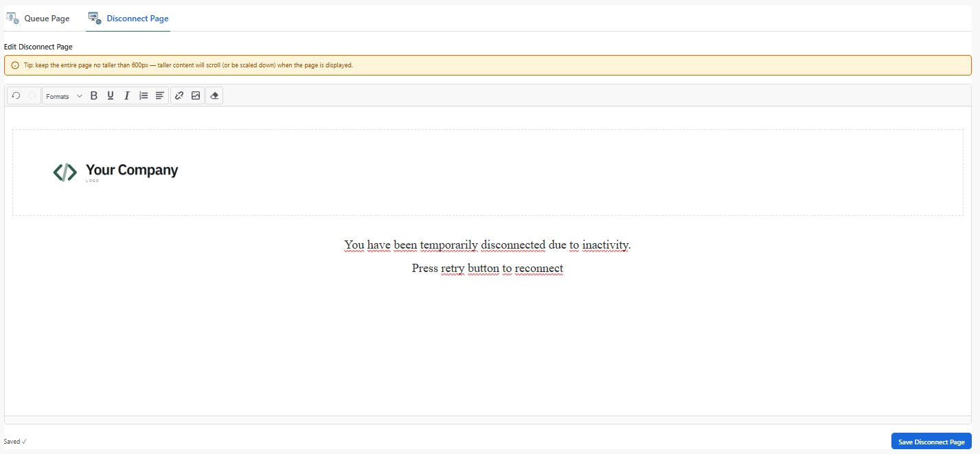The width and height of the screenshot is (980, 454).
Task: Click the Queue Page tab icon
Action: pos(12,18)
